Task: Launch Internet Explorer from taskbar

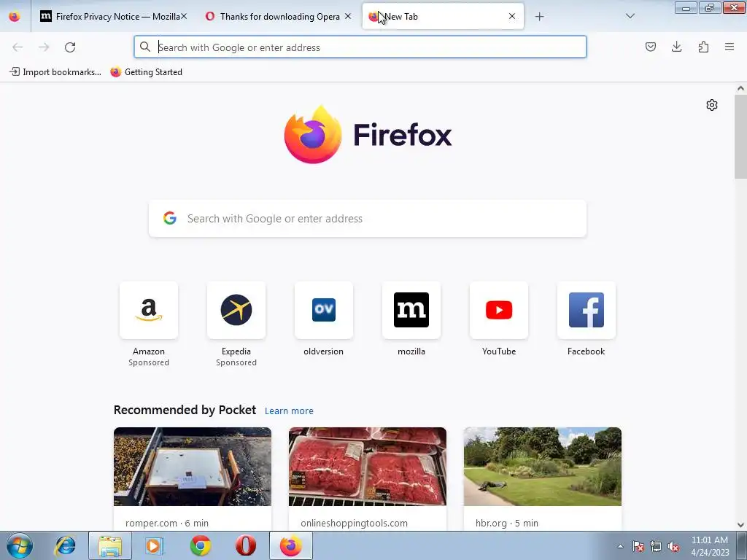Action: point(65,545)
